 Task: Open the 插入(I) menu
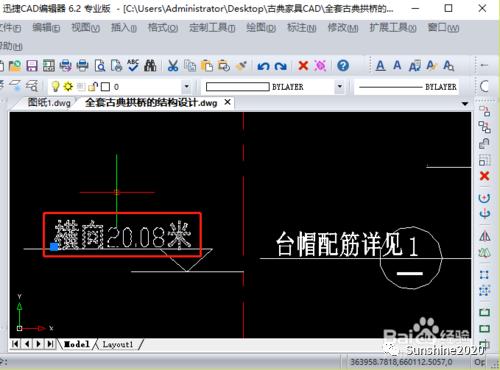pos(124,28)
